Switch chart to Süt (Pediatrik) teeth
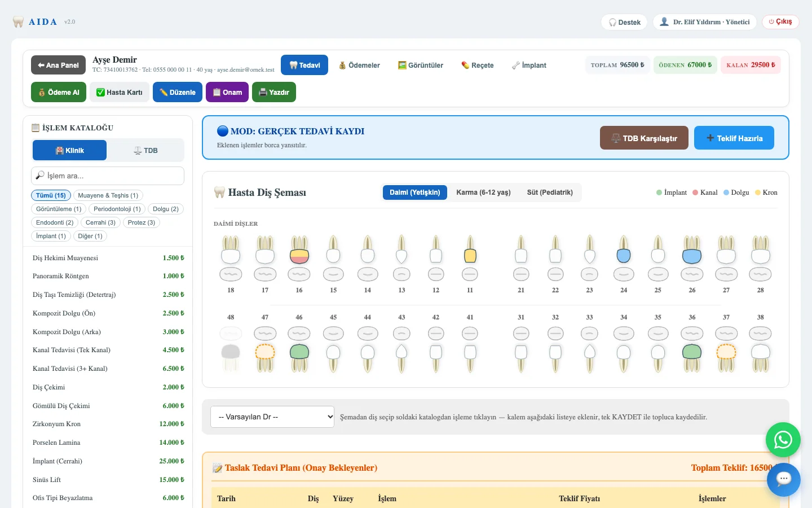812x508 pixels. click(x=550, y=192)
